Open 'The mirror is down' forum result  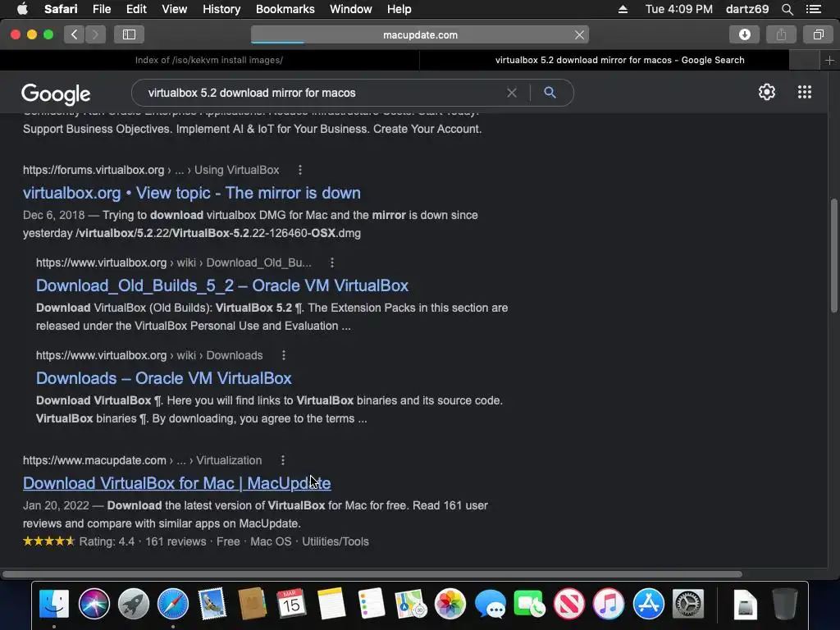pos(192,193)
